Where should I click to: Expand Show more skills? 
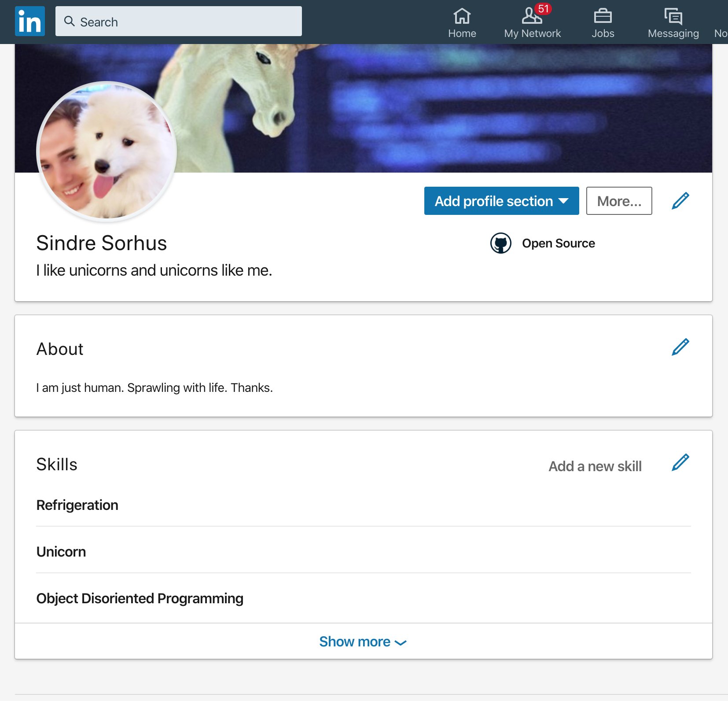[x=355, y=642]
